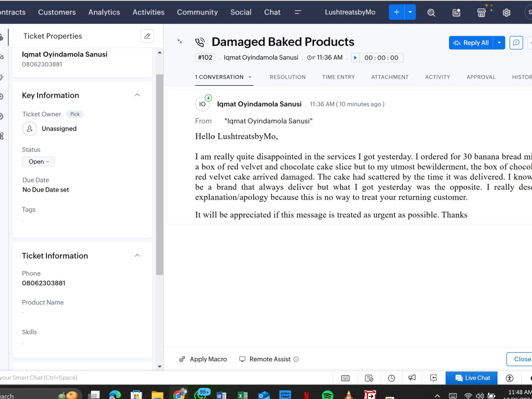532x399 pixels.
Task: Open the Analytics module
Action: click(x=104, y=12)
